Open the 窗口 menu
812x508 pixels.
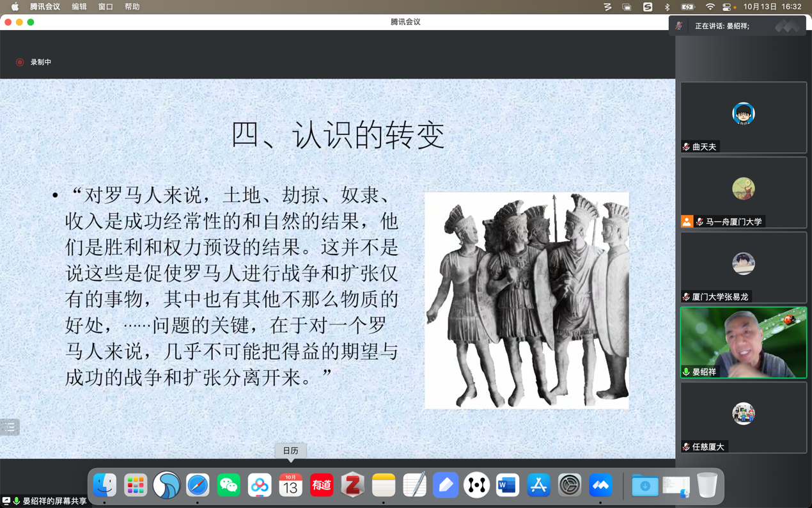(x=105, y=7)
